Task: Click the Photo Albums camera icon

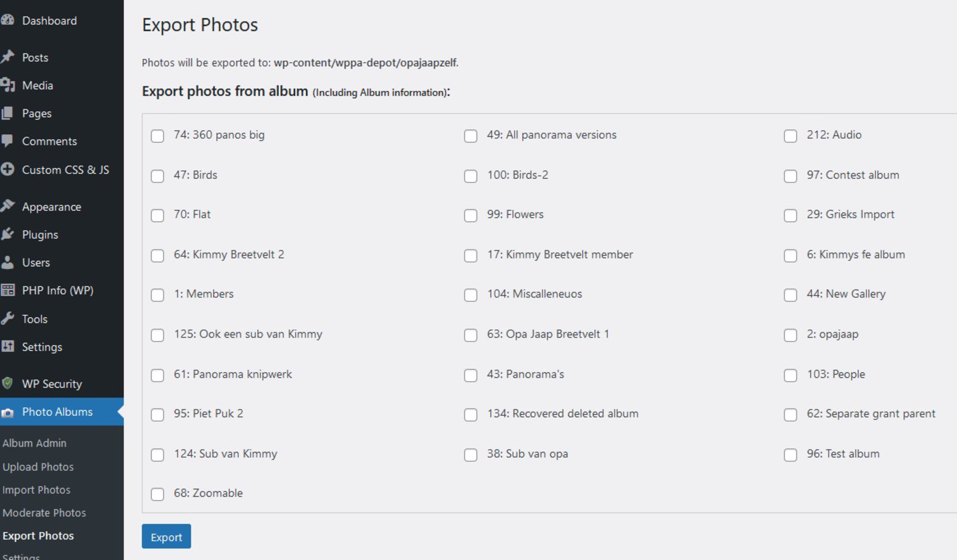Action: click(7, 412)
